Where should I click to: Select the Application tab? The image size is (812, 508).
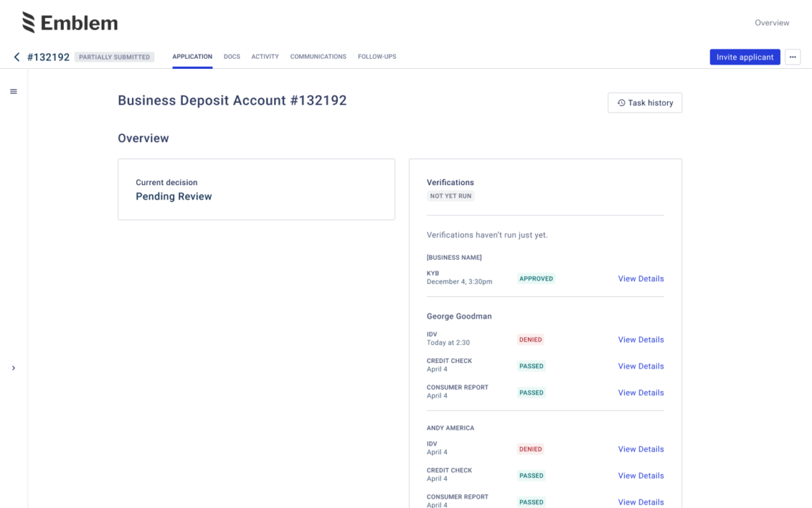coord(191,56)
